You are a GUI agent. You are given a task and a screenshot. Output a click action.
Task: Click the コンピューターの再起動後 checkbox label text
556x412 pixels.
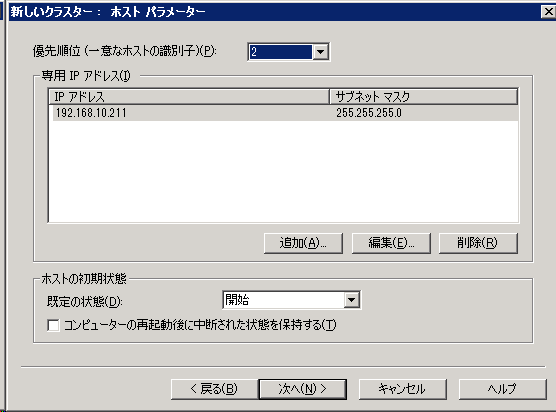coord(200,325)
